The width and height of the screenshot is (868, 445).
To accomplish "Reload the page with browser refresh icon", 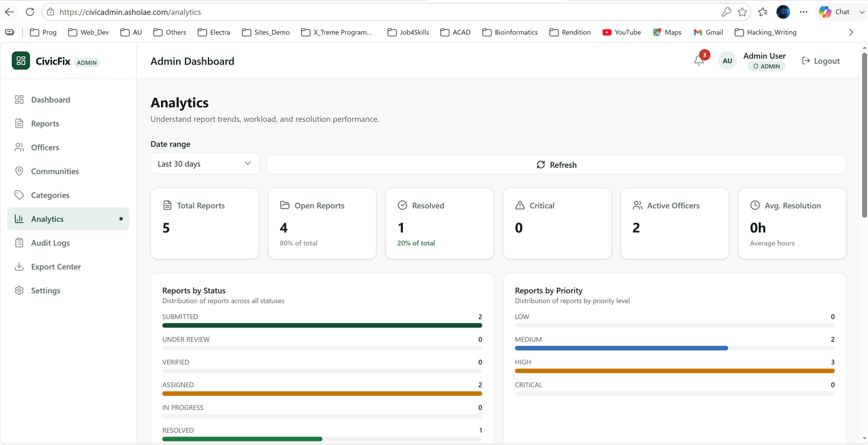I will coord(30,12).
